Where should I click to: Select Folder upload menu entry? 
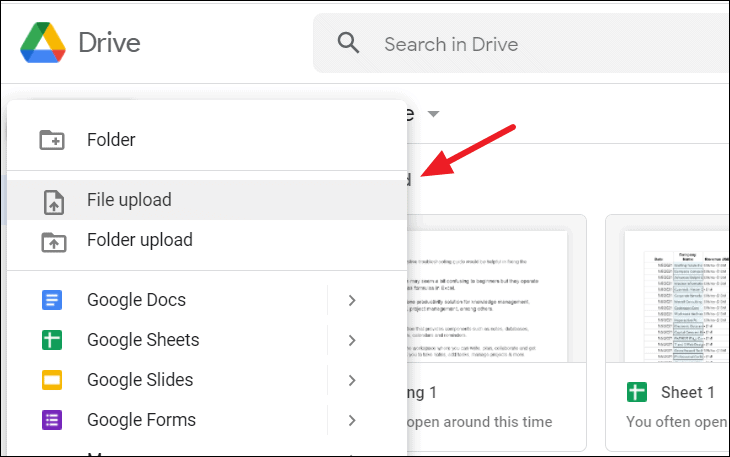[207, 240]
